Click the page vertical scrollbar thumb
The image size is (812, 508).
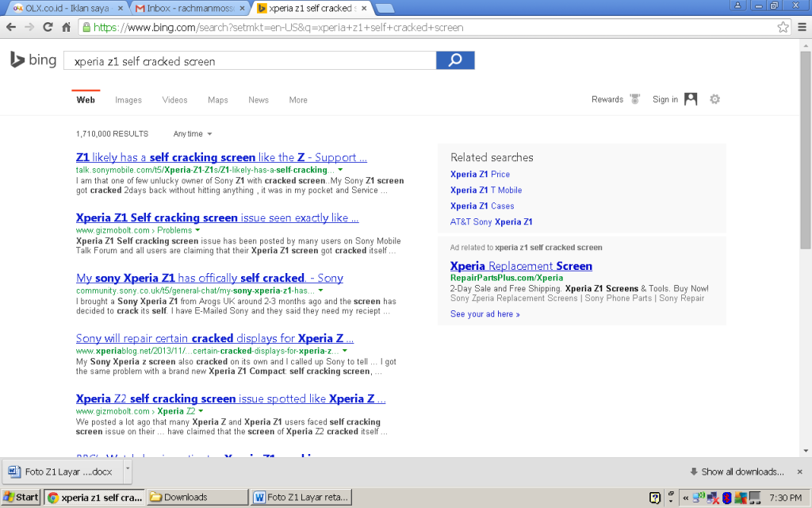coord(806,150)
